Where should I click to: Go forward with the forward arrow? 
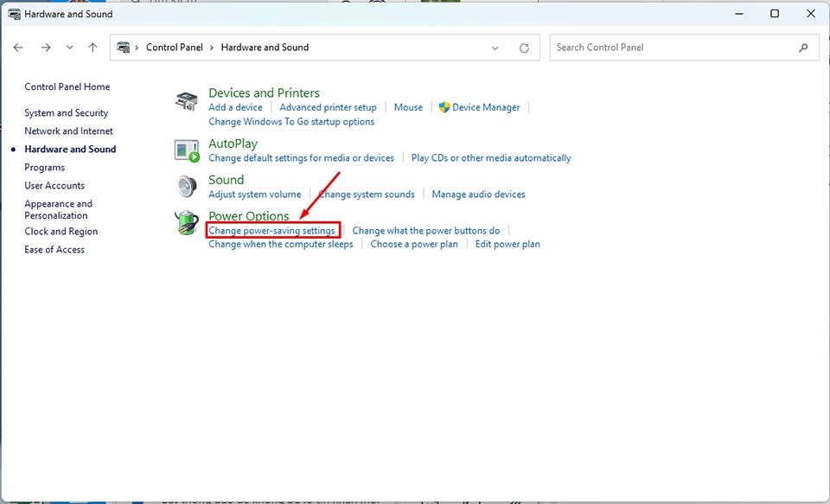coord(46,48)
